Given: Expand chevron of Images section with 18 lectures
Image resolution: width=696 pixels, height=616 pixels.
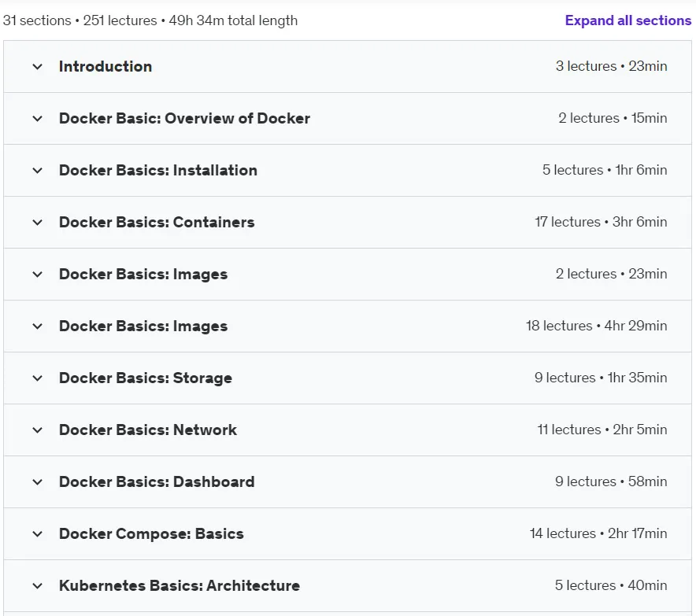Looking at the screenshot, I should 38,326.
